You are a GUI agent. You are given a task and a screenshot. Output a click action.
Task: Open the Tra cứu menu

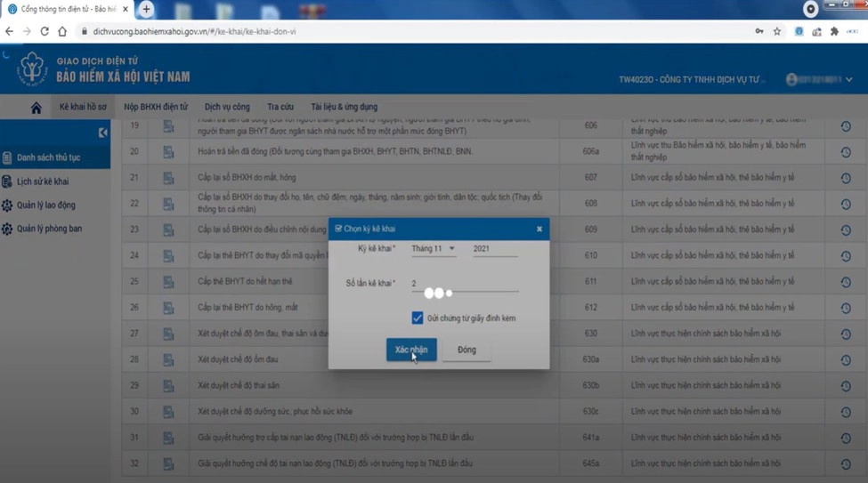(280, 107)
